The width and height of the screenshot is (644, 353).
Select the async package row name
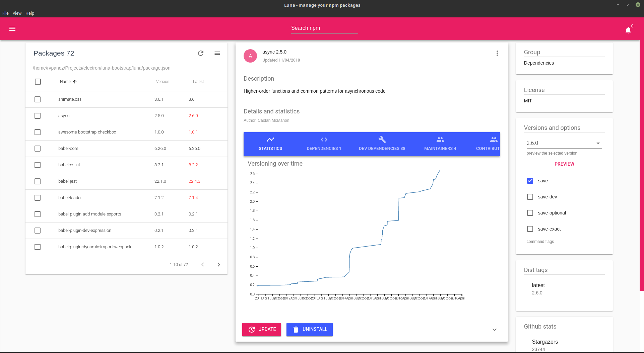point(64,116)
